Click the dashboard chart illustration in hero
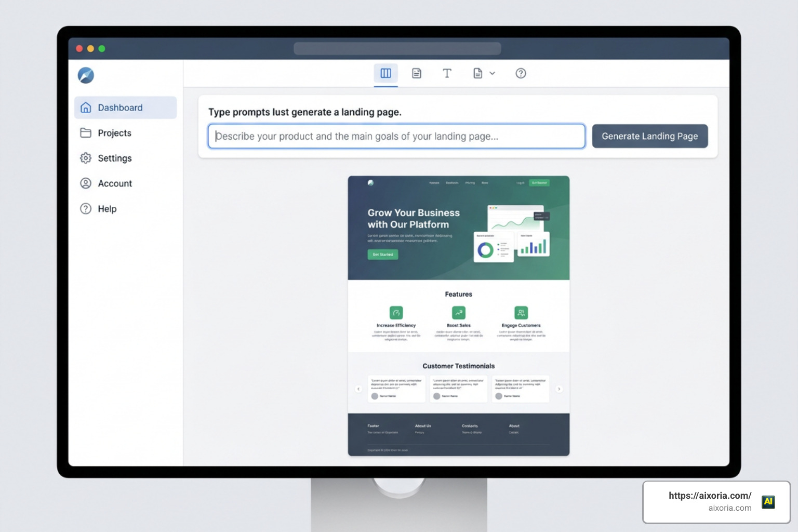 512,233
